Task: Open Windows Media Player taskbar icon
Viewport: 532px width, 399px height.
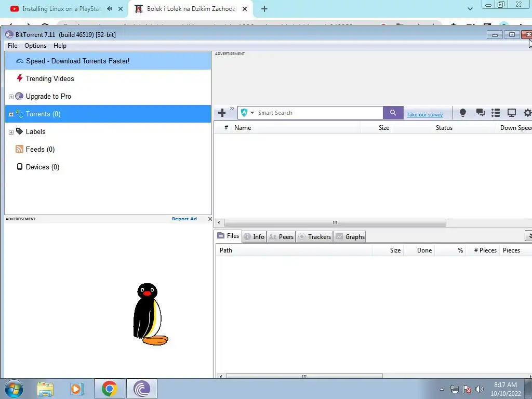Action: 77,389
